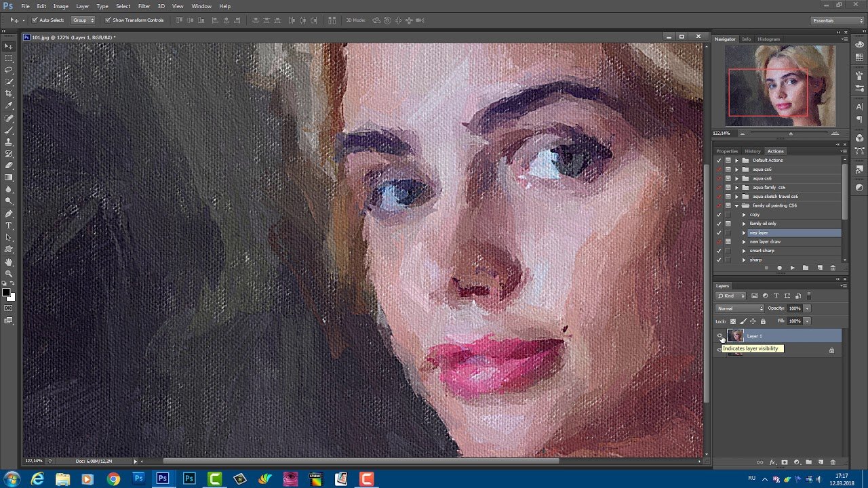The width and height of the screenshot is (868, 488).
Task: Switch to the History tab
Action: click(x=752, y=151)
